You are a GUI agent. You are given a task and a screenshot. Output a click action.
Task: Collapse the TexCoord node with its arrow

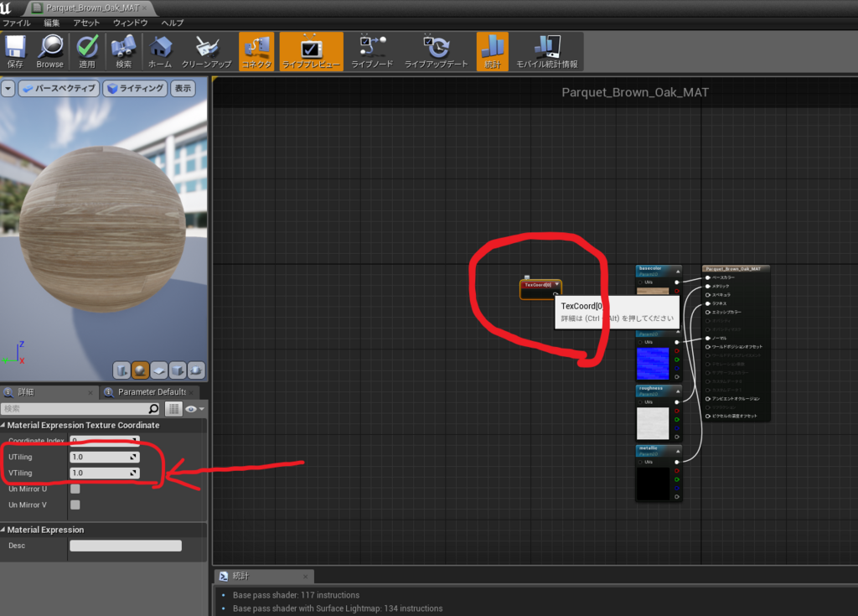pos(557,284)
